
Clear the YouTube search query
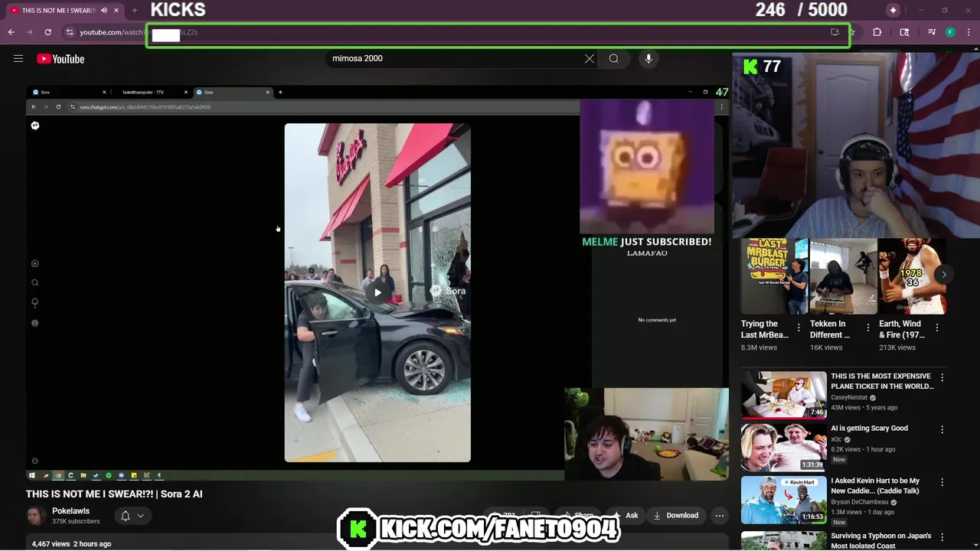(x=590, y=58)
